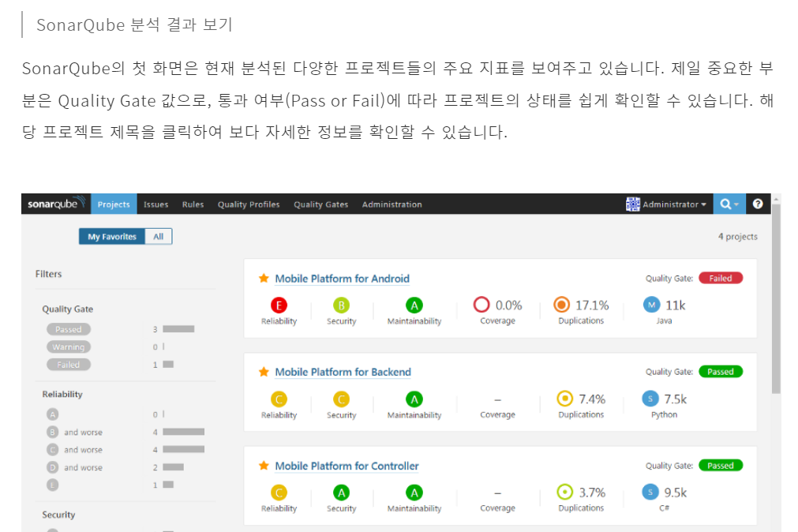Click the '4 projects' count text
The height and width of the screenshot is (532, 798).
pos(737,236)
